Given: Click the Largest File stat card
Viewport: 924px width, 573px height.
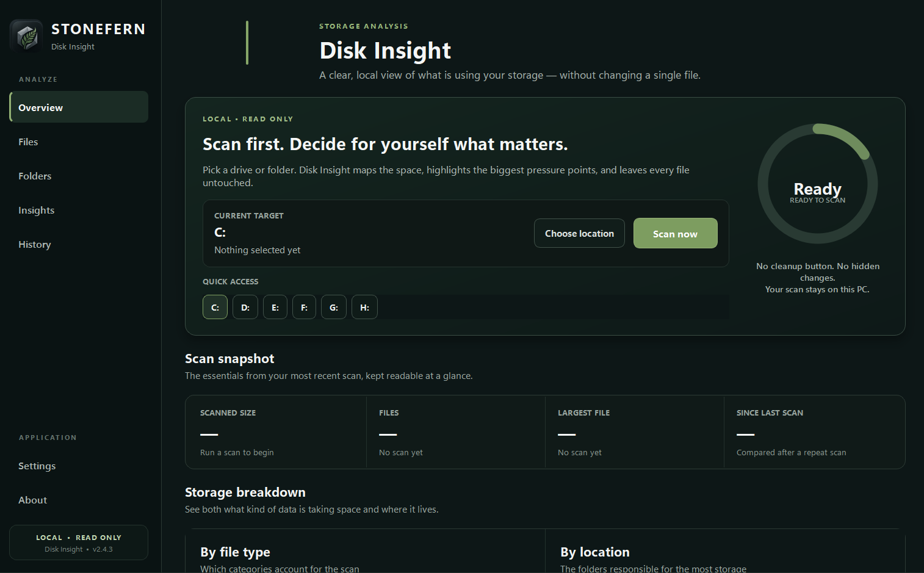Looking at the screenshot, I should 634,432.
